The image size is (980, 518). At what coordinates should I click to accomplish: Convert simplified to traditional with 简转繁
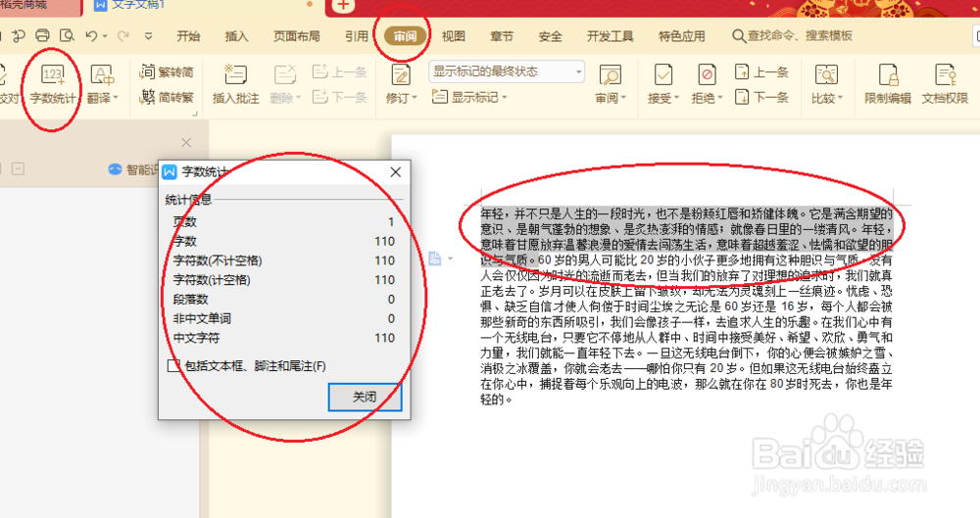pyautogui.click(x=167, y=97)
